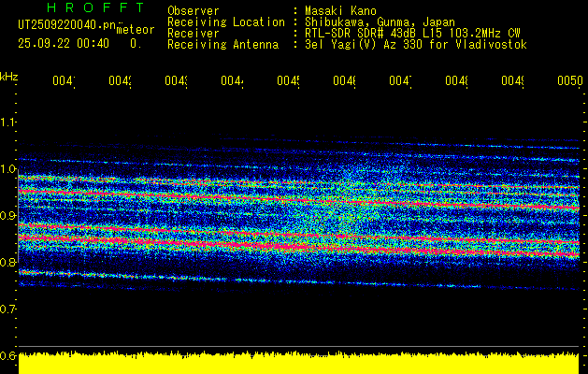This screenshot has height=374, width=588.
Task: Click the 0.6 kHz axis tick
Action: click(x=8, y=355)
